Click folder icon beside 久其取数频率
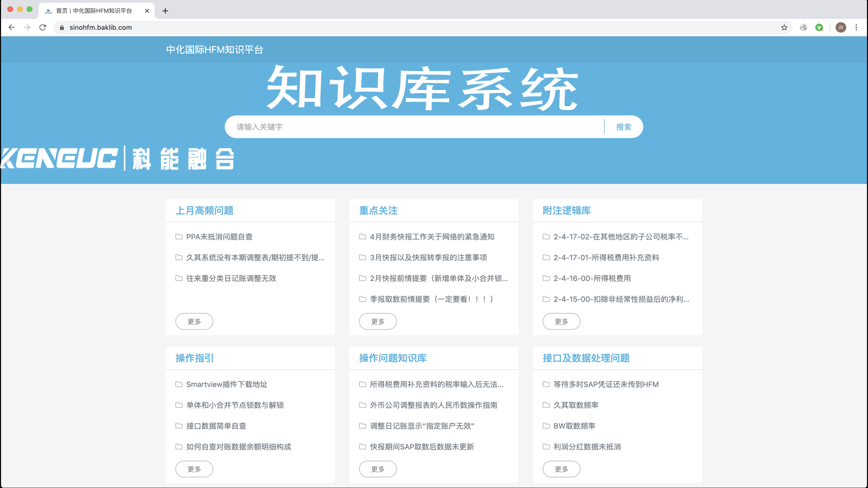This screenshot has height=488, width=868. tap(546, 405)
